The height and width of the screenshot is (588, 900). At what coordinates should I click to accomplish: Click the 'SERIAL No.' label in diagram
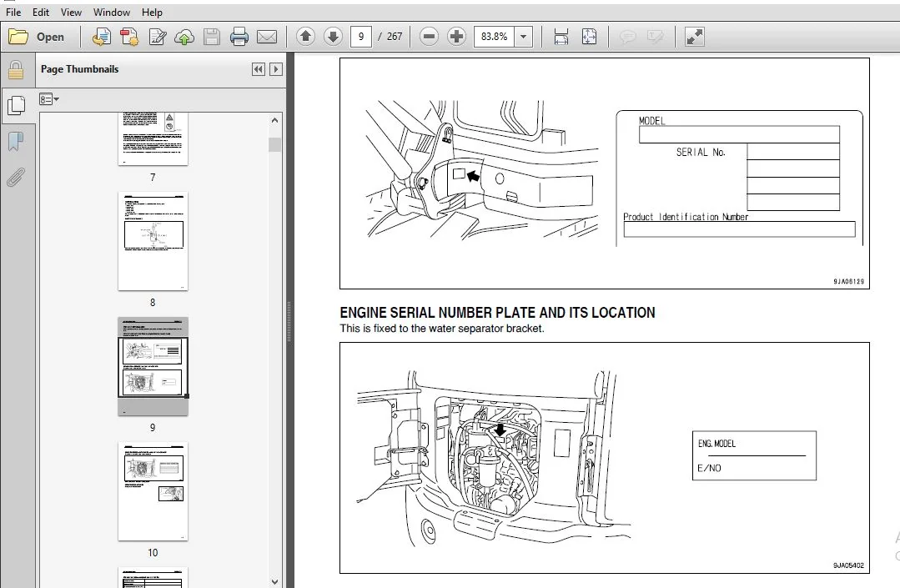click(x=701, y=152)
